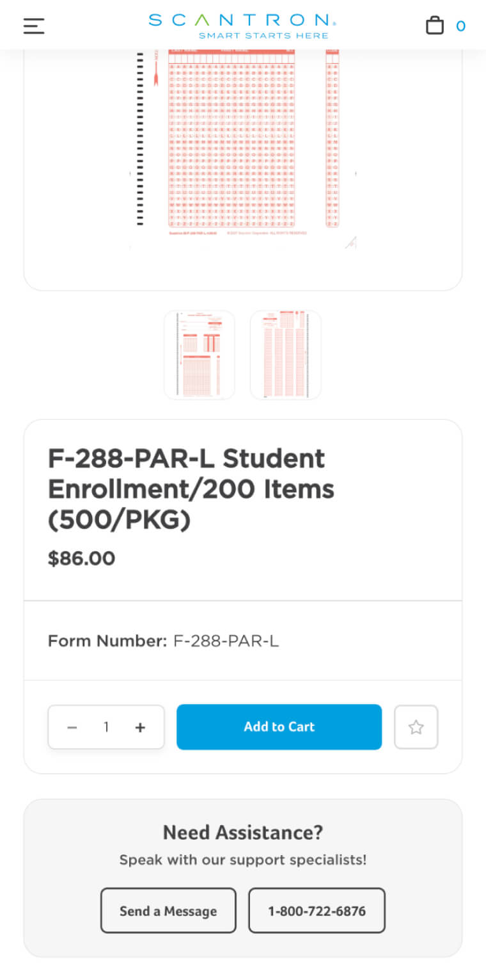Click the Scantron logo
The width and height of the screenshot is (486, 980).
(242, 26)
